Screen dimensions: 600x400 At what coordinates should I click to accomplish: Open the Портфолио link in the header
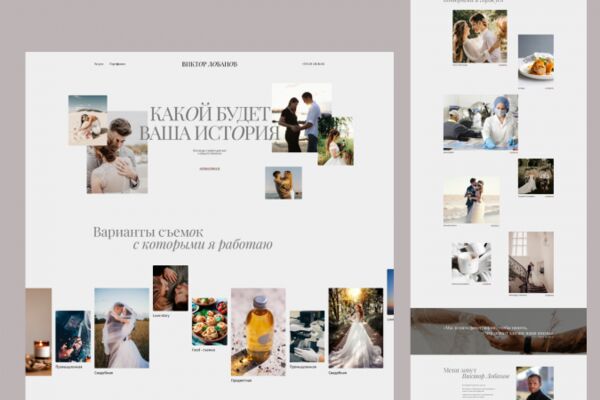[x=117, y=64]
